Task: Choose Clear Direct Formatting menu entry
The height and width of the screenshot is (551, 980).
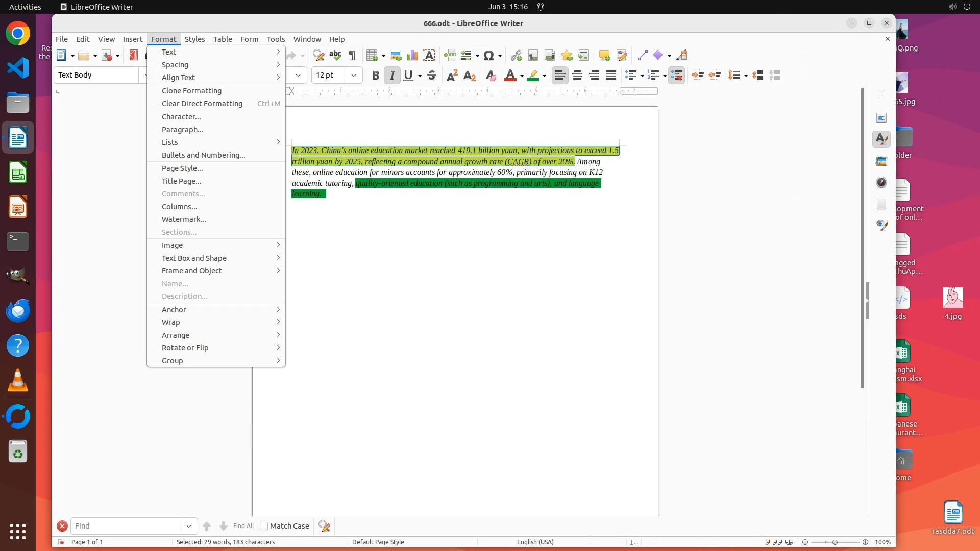Action: tap(202, 104)
